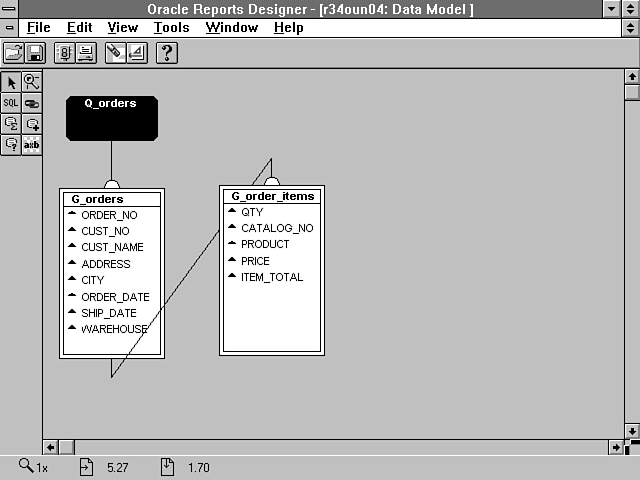Click the Run report traffic light icon
Screen dimensions: 640x480
pyautogui.click(x=64, y=53)
